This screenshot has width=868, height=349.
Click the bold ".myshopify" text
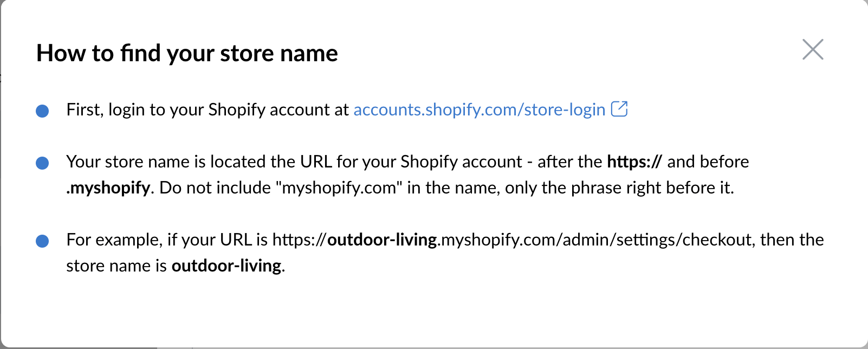coord(108,188)
